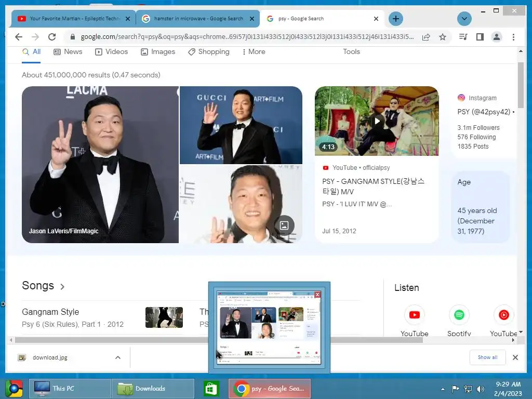
Task: Click the Age info card
Action: tap(481, 207)
